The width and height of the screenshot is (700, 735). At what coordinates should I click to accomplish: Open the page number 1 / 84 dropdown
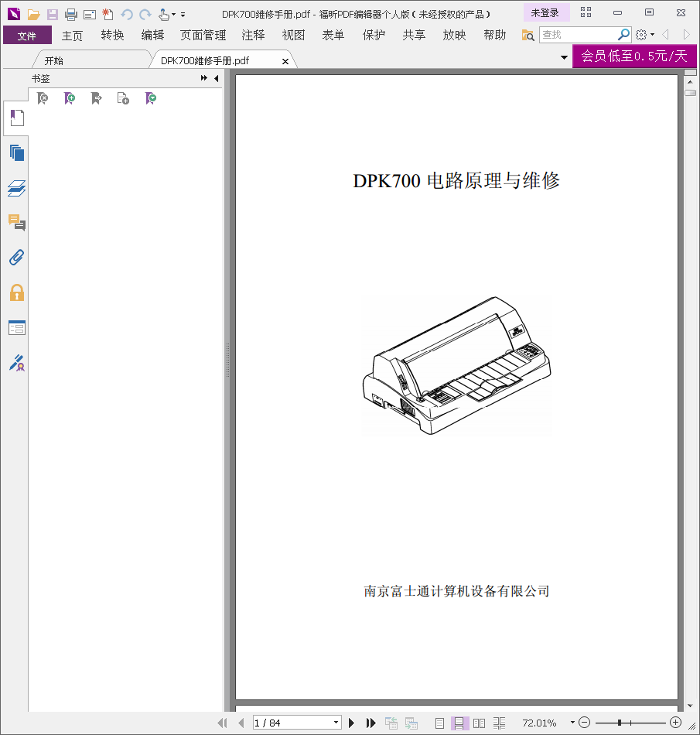tap(336, 723)
